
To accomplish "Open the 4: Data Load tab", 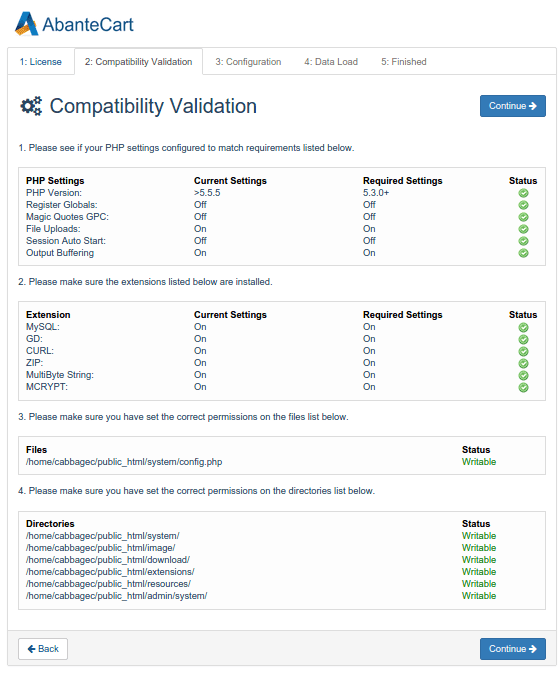I will click(x=331, y=62).
